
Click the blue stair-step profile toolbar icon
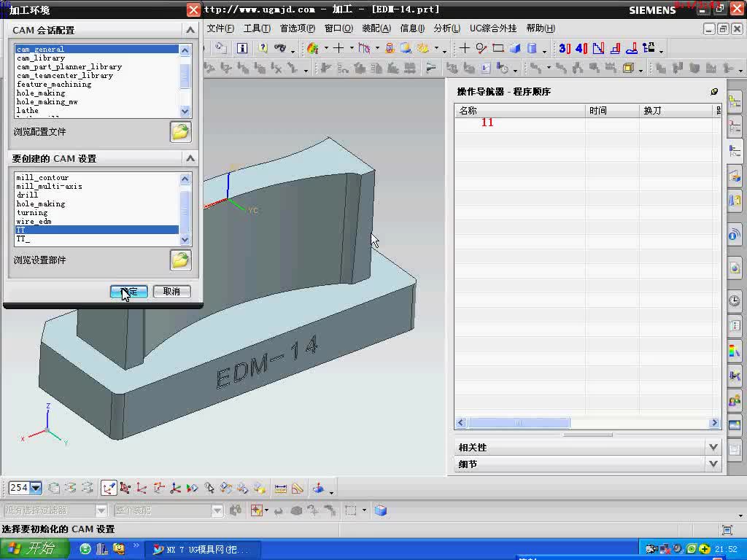point(598,48)
